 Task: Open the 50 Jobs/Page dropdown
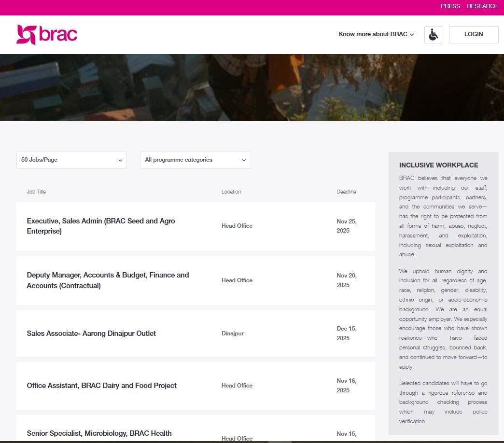click(x=71, y=160)
